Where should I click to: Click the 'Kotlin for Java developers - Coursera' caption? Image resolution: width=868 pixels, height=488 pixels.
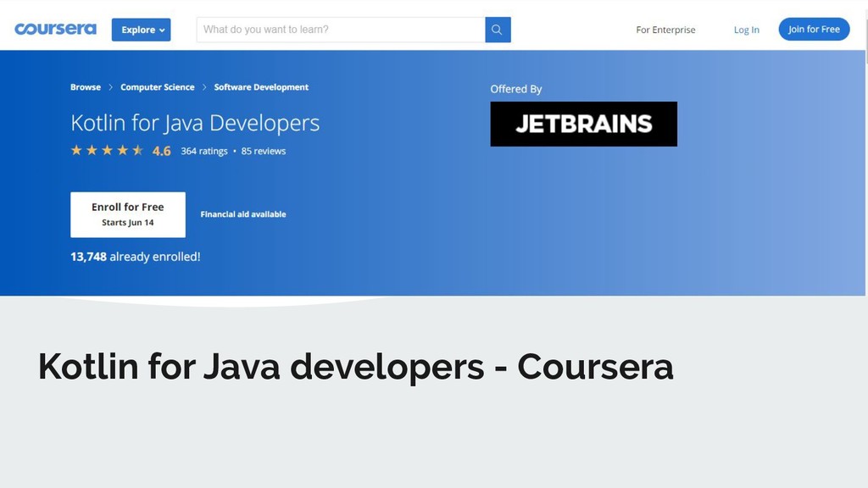(355, 366)
